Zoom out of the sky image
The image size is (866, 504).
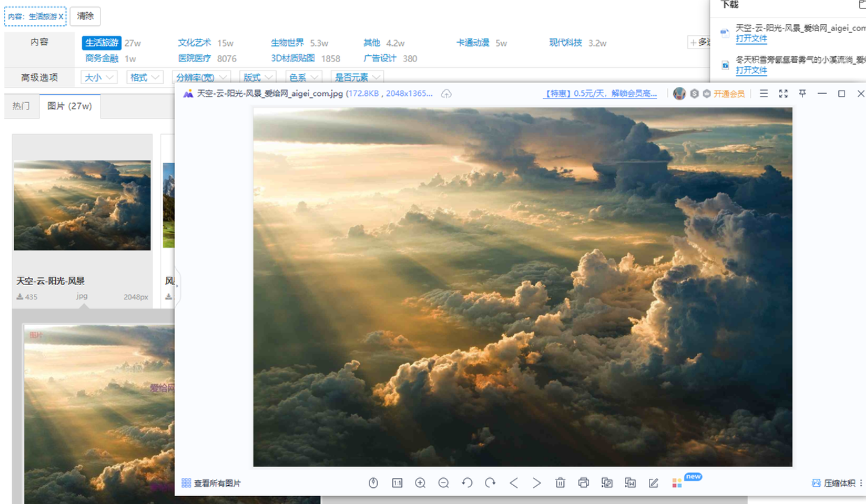443,483
